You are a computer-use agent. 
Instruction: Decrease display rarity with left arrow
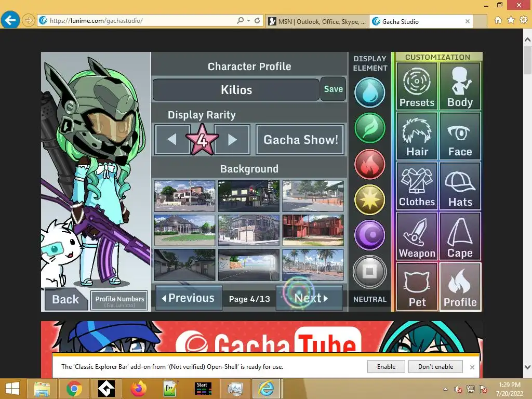tap(172, 139)
